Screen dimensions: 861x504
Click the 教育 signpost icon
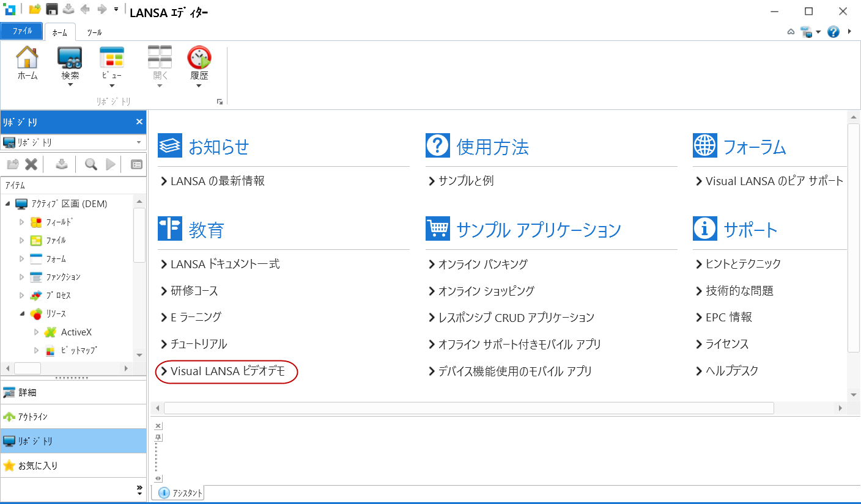point(170,229)
